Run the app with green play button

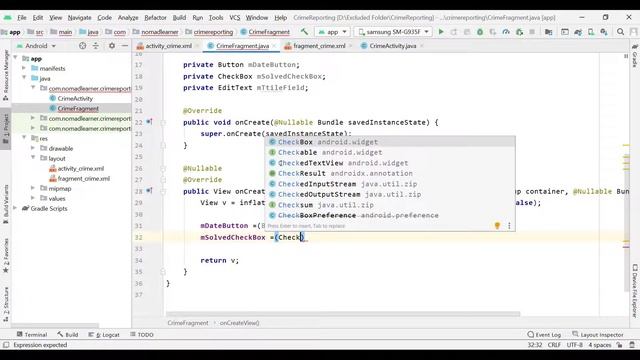pos(441,31)
